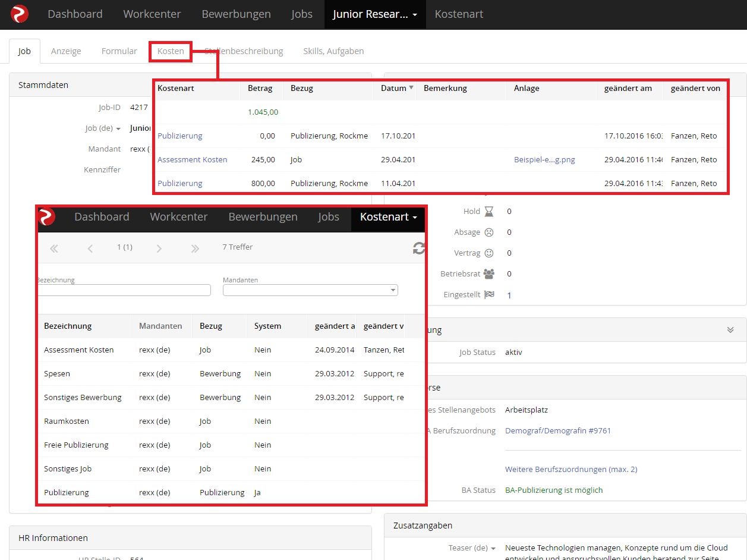This screenshot has width=747, height=560.
Task: Open Workcenter in top navigation
Action: tap(152, 14)
